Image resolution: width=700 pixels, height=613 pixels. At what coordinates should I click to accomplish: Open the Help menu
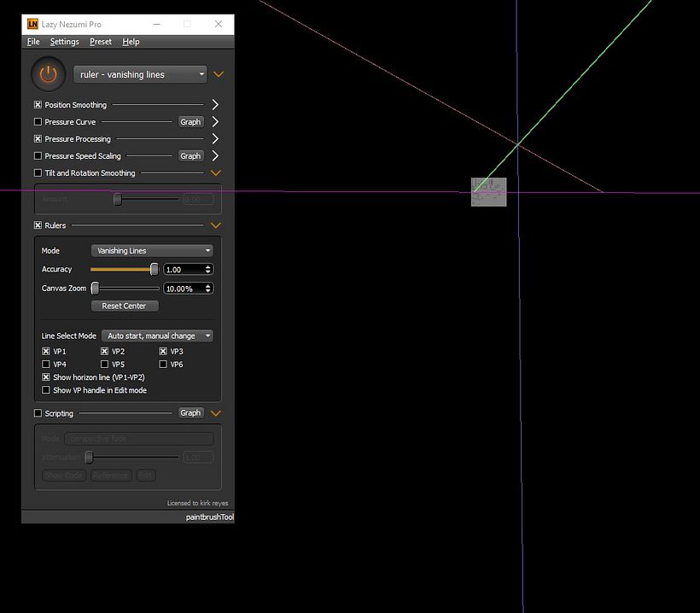click(131, 42)
